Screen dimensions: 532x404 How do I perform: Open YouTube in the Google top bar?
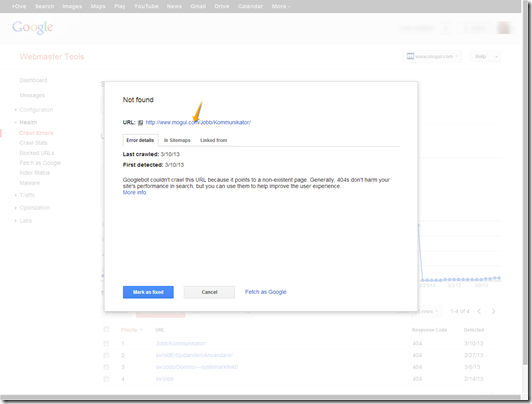[146, 6]
